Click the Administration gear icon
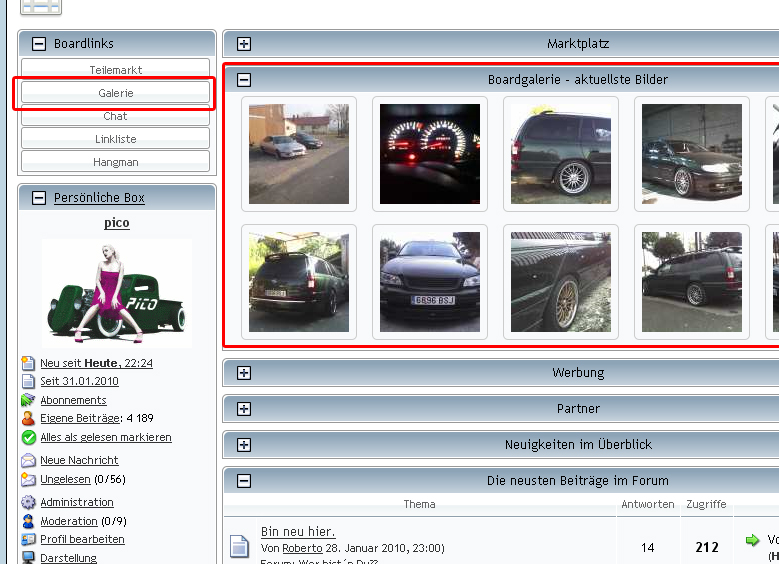This screenshot has height=564, width=779. 28,502
